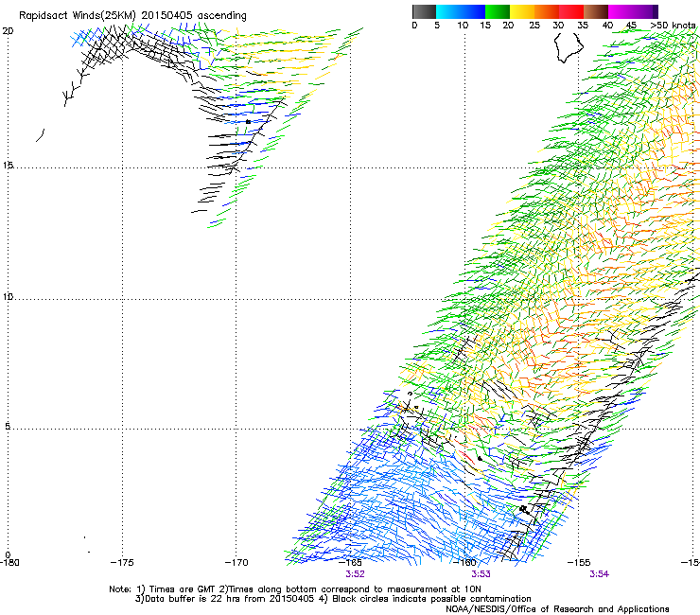Click the latitude axis label '0'
Image resolution: width=700 pixels, height=615 pixels.
[x=8, y=555]
